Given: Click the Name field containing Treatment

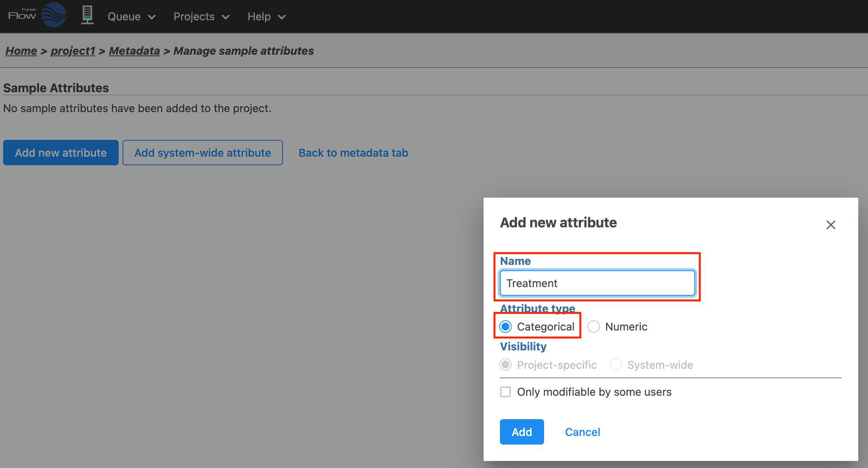Looking at the screenshot, I should pyautogui.click(x=597, y=283).
